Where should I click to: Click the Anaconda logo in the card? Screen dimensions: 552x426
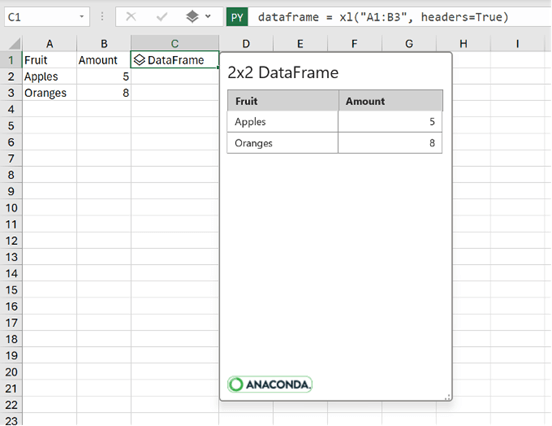click(270, 384)
